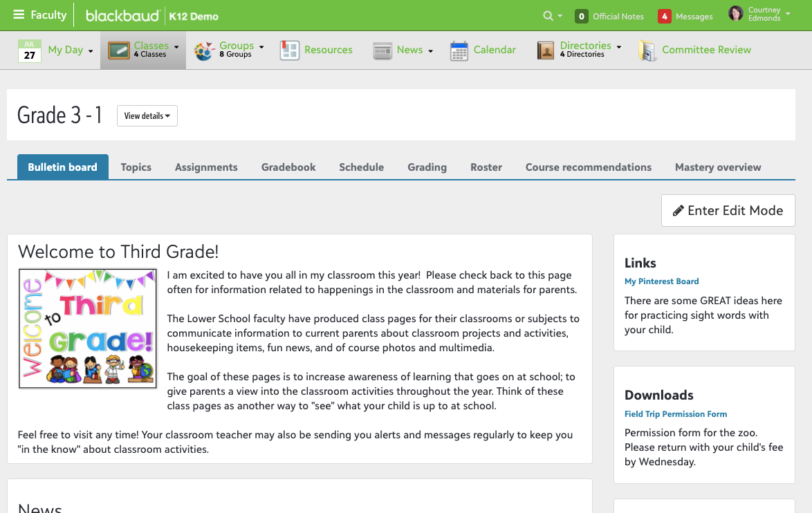Open the Calendar icon
Viewport: 812px width, 513px height.
pyautogui.click(x=459, y=49)
